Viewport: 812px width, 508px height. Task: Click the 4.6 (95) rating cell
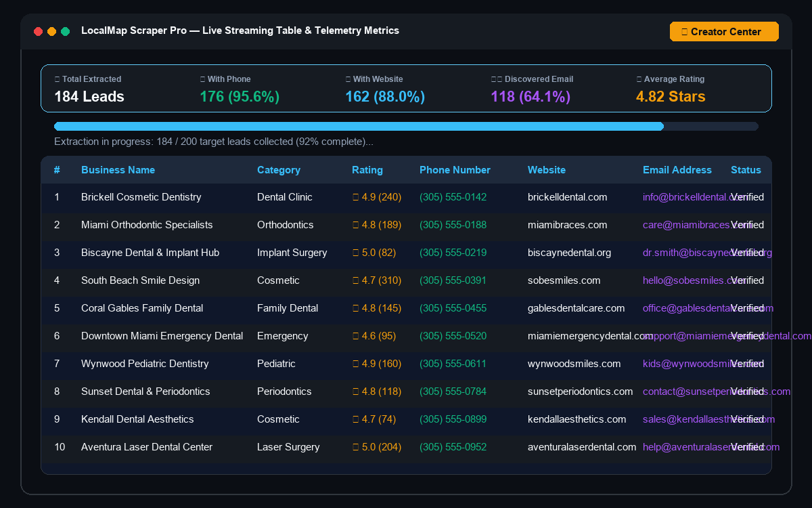pos(374,336)
